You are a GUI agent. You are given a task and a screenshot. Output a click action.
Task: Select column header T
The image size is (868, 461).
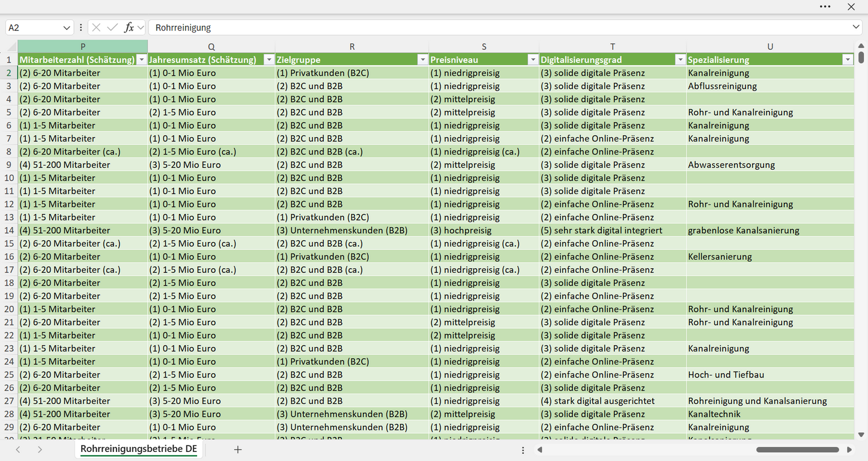613,47
